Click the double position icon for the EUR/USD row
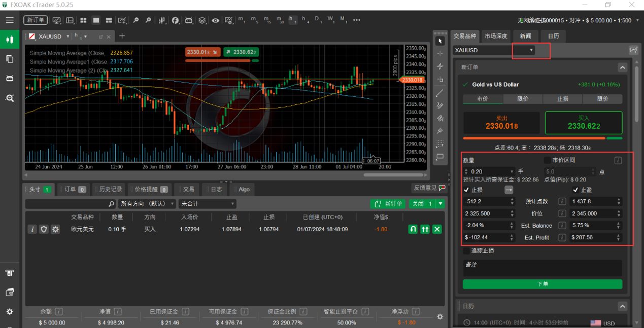The width and height of the screenshot is (644, 328). pyautogui.click(x=425, y=229)
